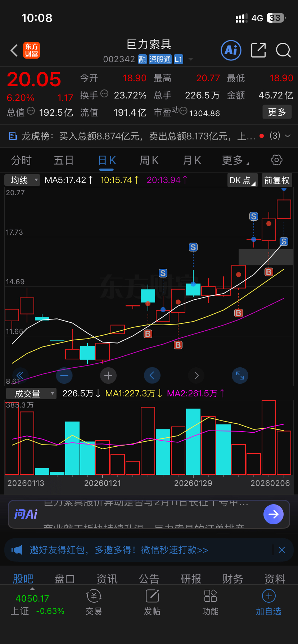The height and width of the screenshot is (644, 298).
Task: Tap the L1 level badge
Action: point(179,59)
